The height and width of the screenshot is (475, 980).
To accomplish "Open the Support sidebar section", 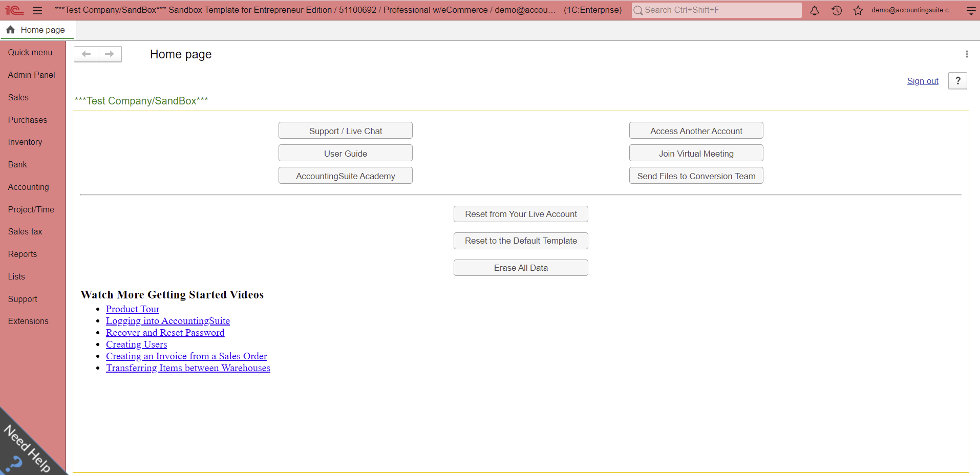I will click(23, 299).
